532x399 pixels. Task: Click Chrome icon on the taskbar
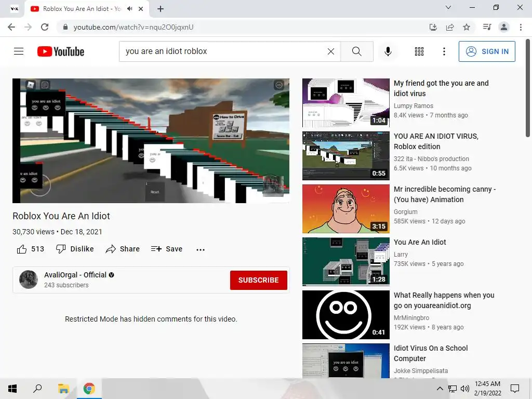click(x=89, y=389)
